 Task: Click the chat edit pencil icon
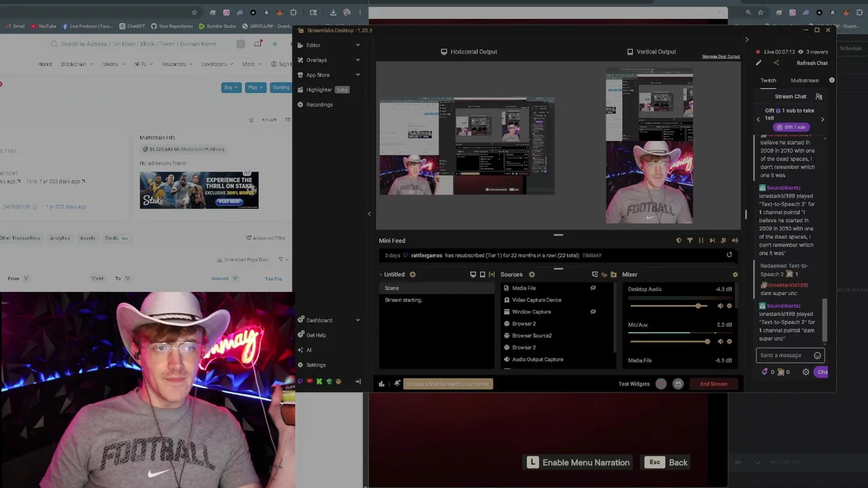(x=759, y=63)
